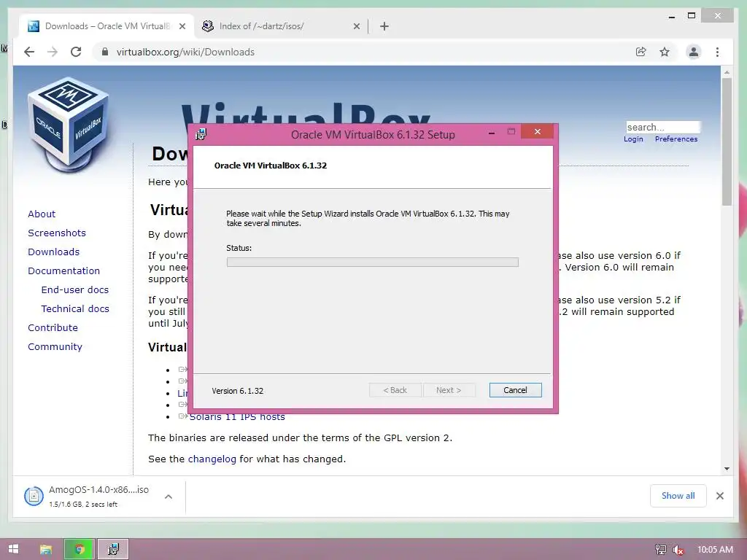
Task: Close the Index of /~dartz/isos/ tab
Action: (x=356, y=26)
